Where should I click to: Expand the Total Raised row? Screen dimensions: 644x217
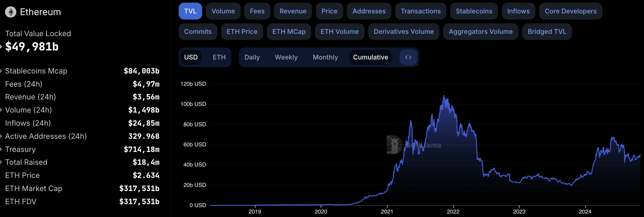pos(1,162)
